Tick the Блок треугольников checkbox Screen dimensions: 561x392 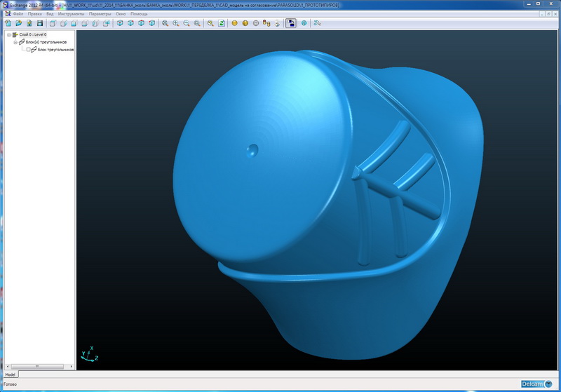pyautogui.click(x=28, y=50)
